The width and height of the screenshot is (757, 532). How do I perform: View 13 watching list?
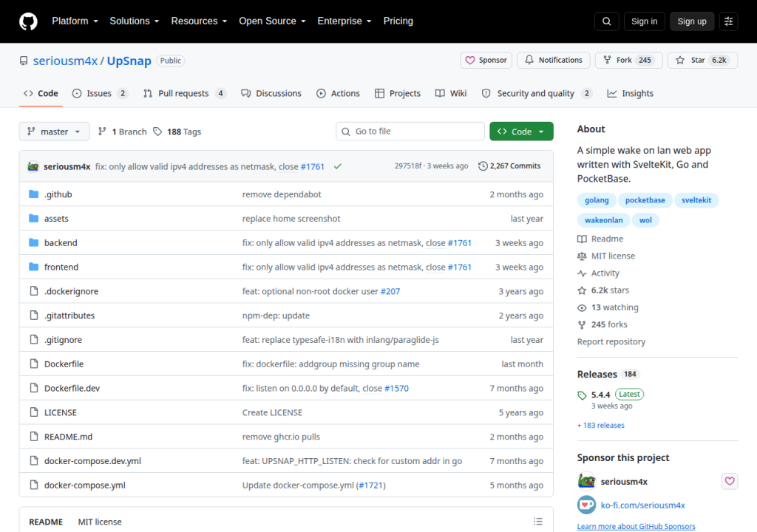click(x=608, y=307)
